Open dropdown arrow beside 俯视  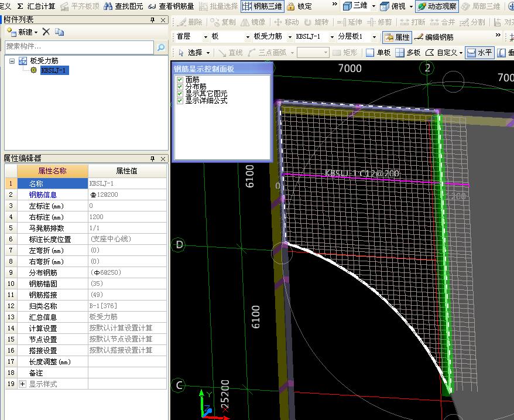coord(411,6)
